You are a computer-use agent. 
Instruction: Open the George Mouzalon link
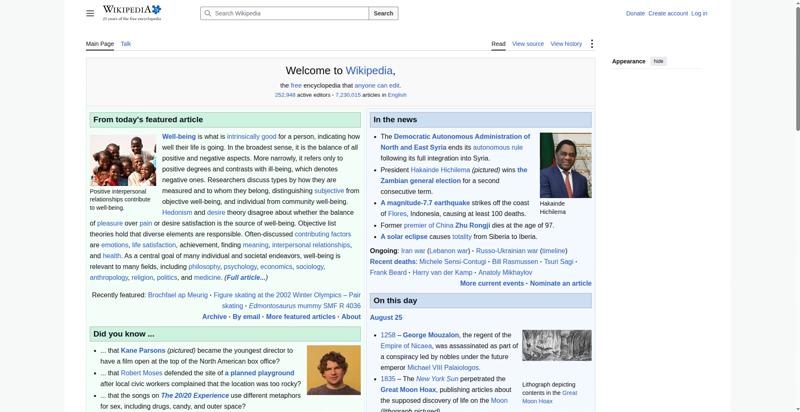tap(431, 335)
